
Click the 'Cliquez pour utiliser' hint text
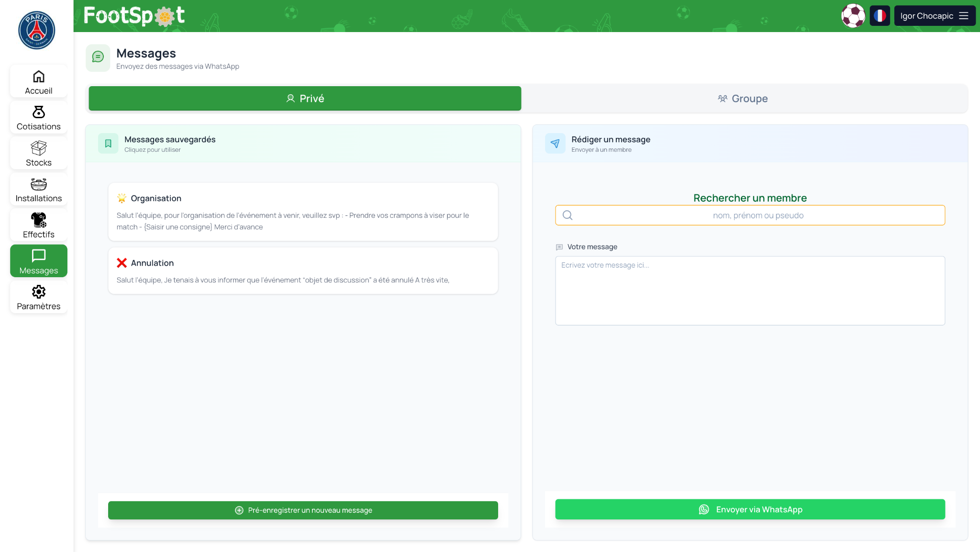tap(153, 150)
